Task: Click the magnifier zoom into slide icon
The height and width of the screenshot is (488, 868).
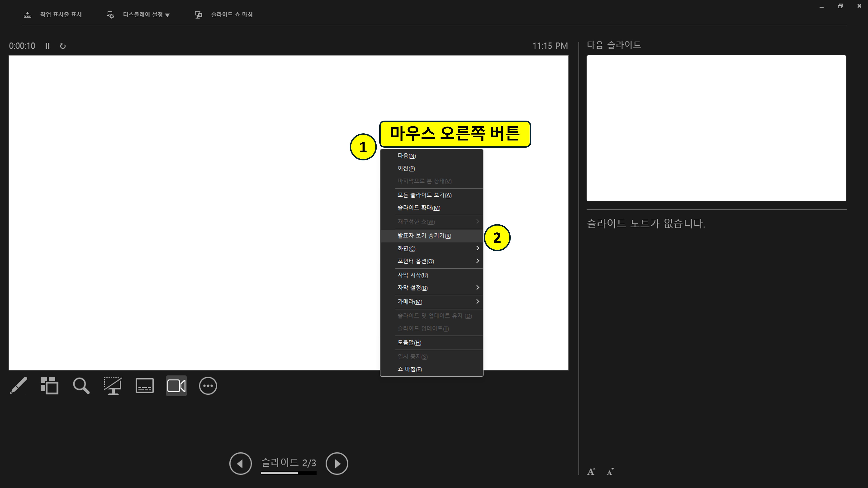Action: click(81, 386)
